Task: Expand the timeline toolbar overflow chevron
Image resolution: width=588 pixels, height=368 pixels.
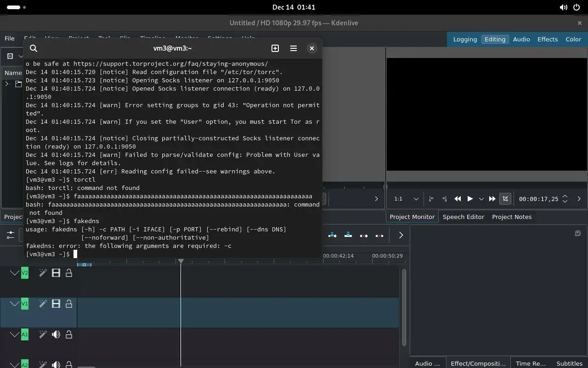Action: (401, 235)
